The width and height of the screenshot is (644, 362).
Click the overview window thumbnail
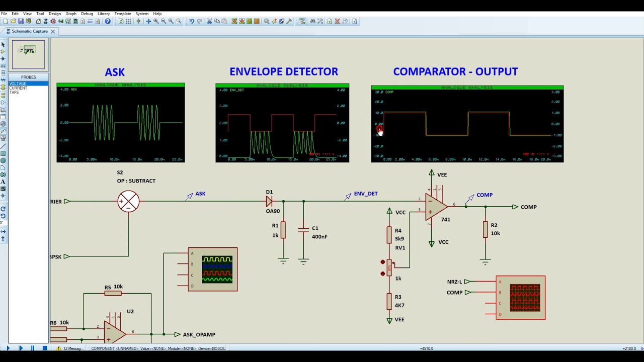pyautogui.click(x=28, y=54)
